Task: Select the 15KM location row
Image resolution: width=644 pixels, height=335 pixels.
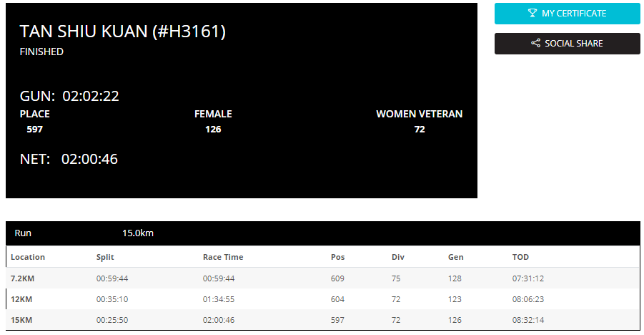Action: click(x=323, y=320)
